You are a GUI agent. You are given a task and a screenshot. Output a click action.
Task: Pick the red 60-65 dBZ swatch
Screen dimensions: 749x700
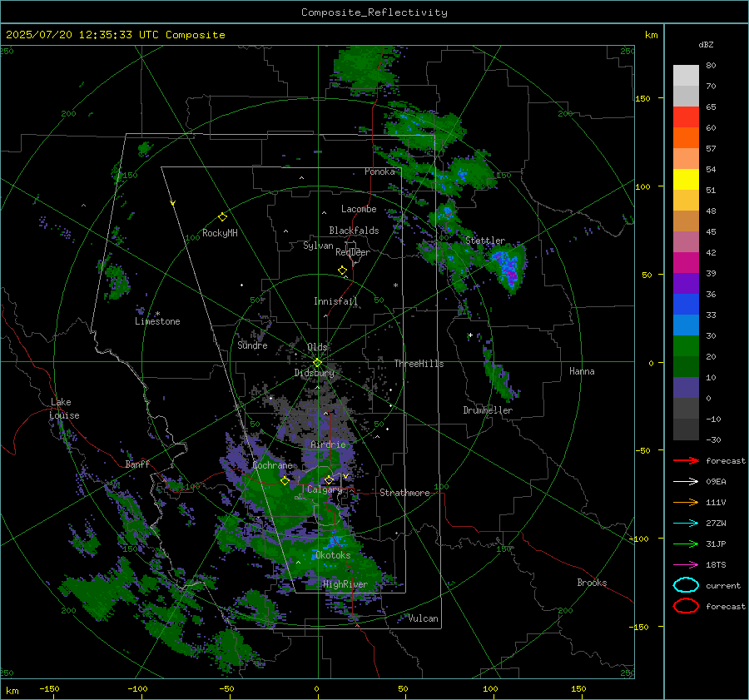click(x=686, y=117)
